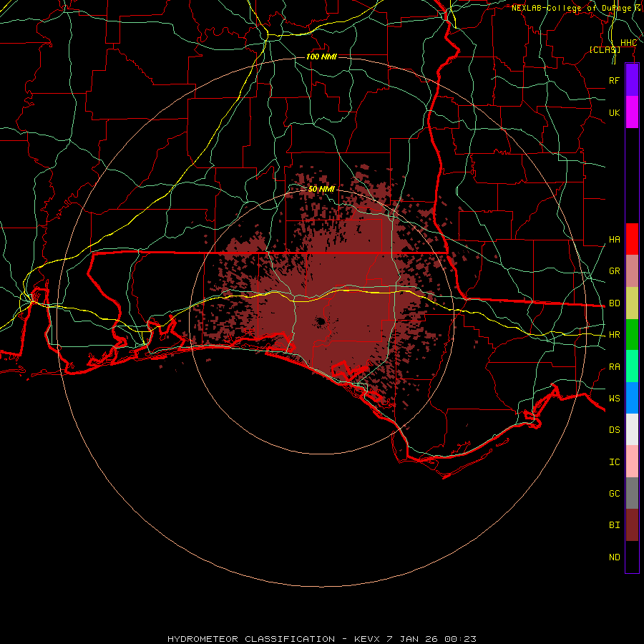Click the light pink IC ice crystals swatch
644x644 pixels.
[x=632, y=462]
